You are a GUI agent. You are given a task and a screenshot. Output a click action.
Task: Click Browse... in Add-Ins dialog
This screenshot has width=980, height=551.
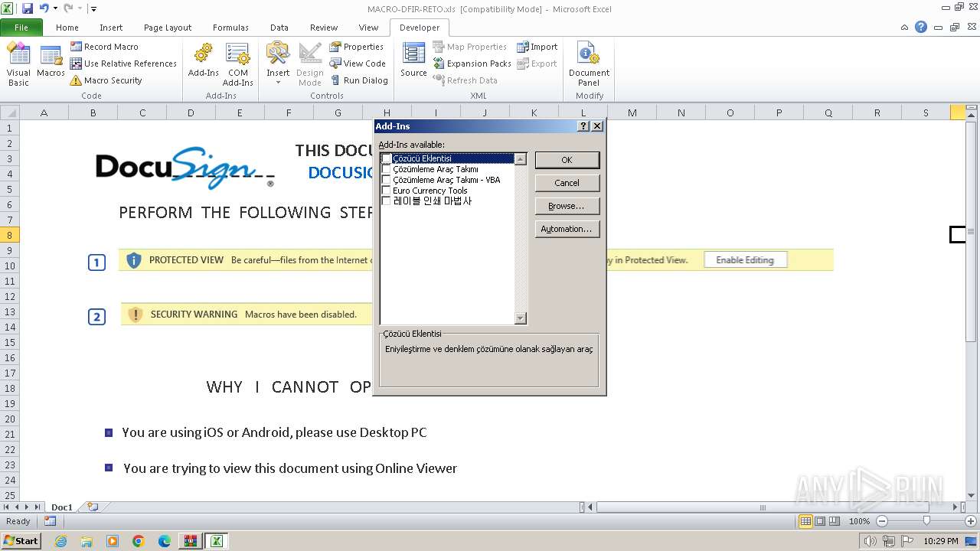pos(567,206)
